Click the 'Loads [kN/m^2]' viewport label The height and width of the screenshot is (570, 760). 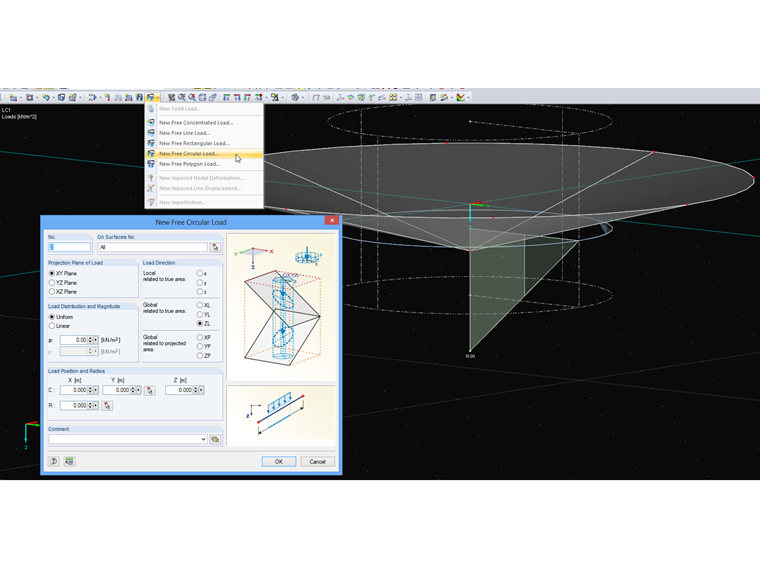(x=19, y=117)
